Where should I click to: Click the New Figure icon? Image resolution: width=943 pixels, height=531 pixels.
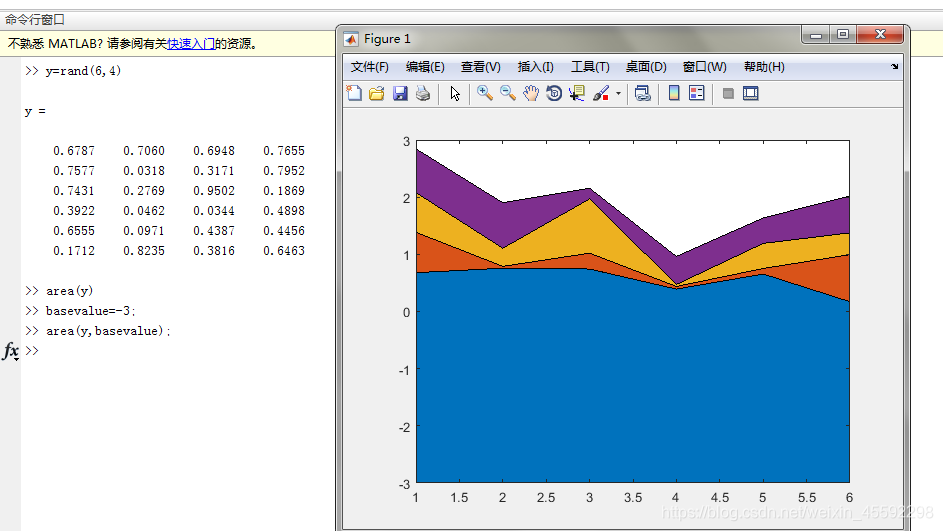(354, 93)
